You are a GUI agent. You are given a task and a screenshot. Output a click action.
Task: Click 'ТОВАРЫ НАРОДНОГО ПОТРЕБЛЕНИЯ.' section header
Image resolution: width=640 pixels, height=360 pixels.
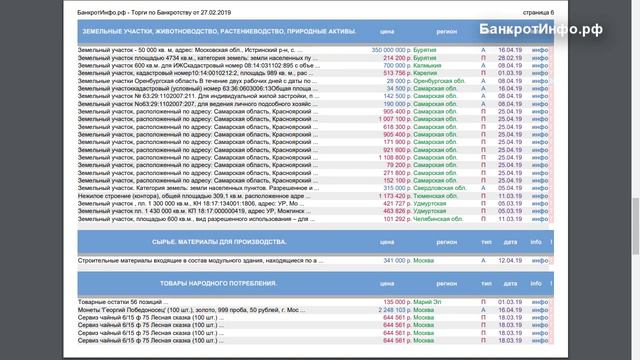[x=218, y=283]
